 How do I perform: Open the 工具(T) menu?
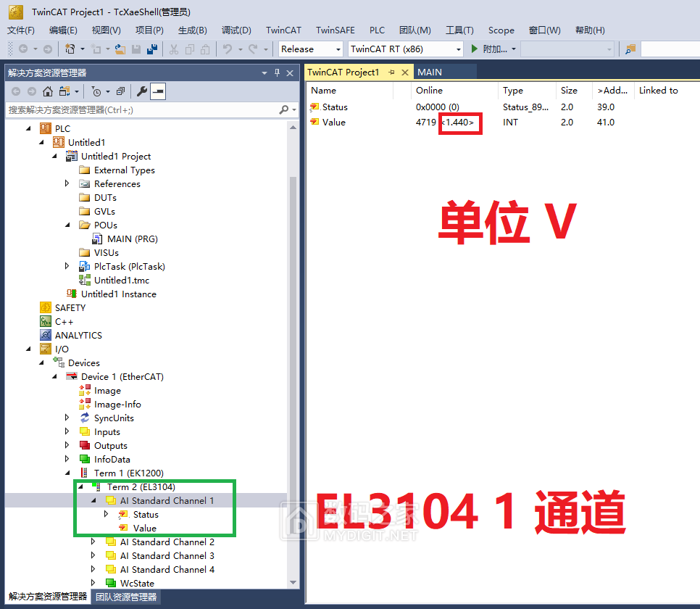click(459, 30)
